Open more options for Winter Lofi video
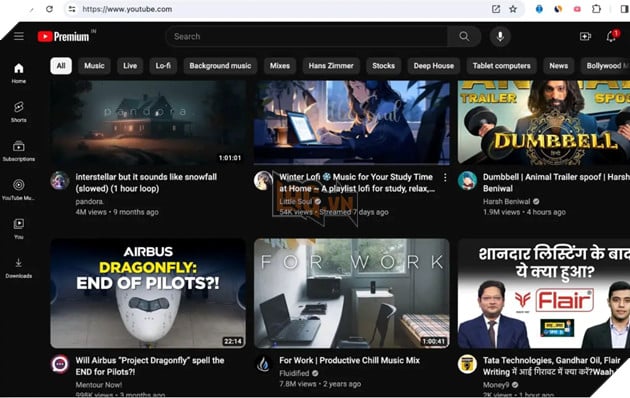Image resolution: width=630 pixels, height=398 pixels. tap(445, 178)
